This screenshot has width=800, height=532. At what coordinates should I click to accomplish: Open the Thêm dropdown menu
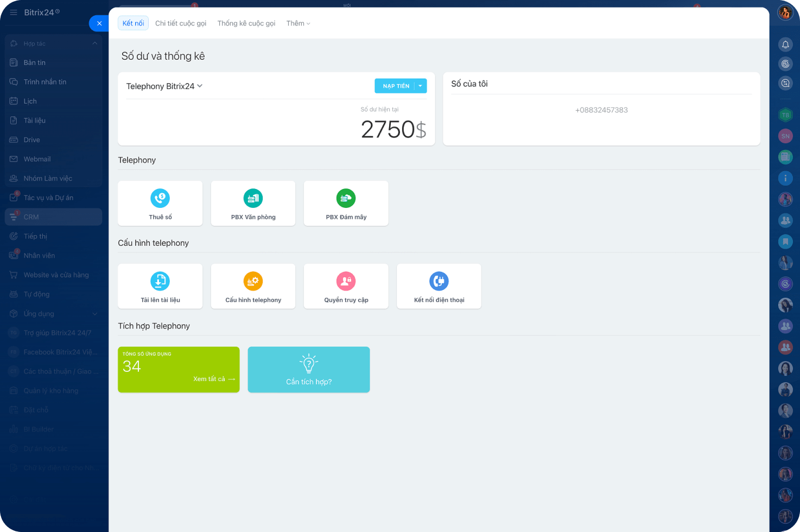298,23
